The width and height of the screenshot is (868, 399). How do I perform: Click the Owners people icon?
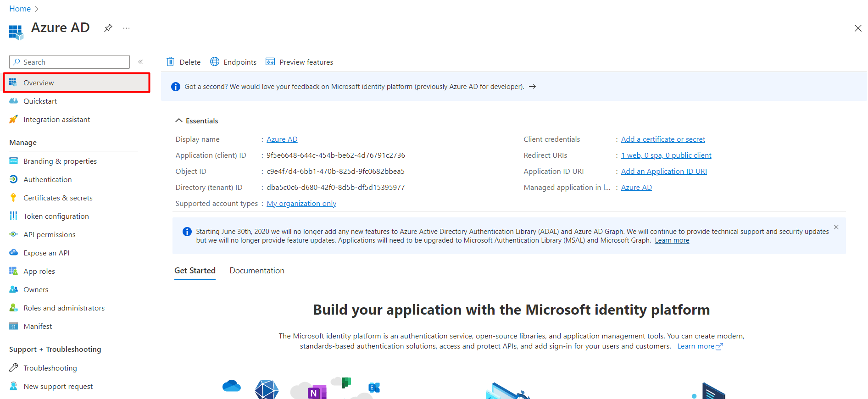pyautogui.click(x=14, y=289)
